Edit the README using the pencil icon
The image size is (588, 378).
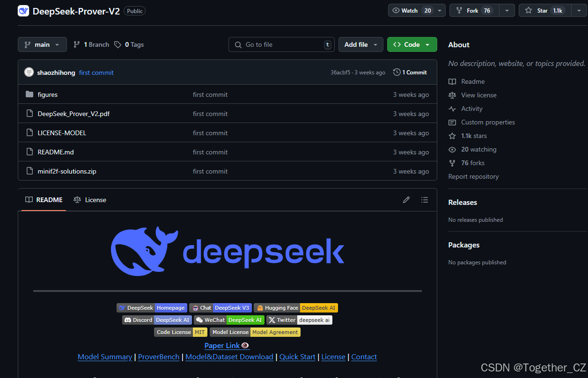pos(406,200)
